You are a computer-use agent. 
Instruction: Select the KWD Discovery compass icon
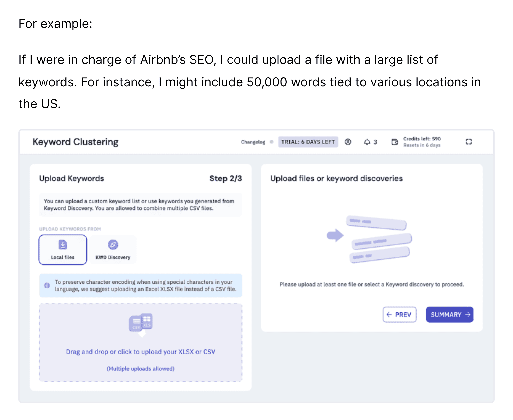coord(113,244)
